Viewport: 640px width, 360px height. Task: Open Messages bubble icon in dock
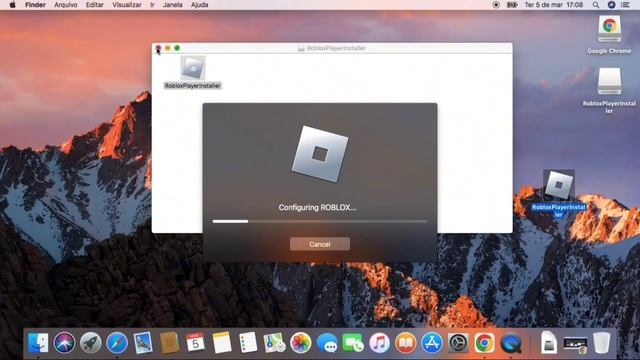327,342
